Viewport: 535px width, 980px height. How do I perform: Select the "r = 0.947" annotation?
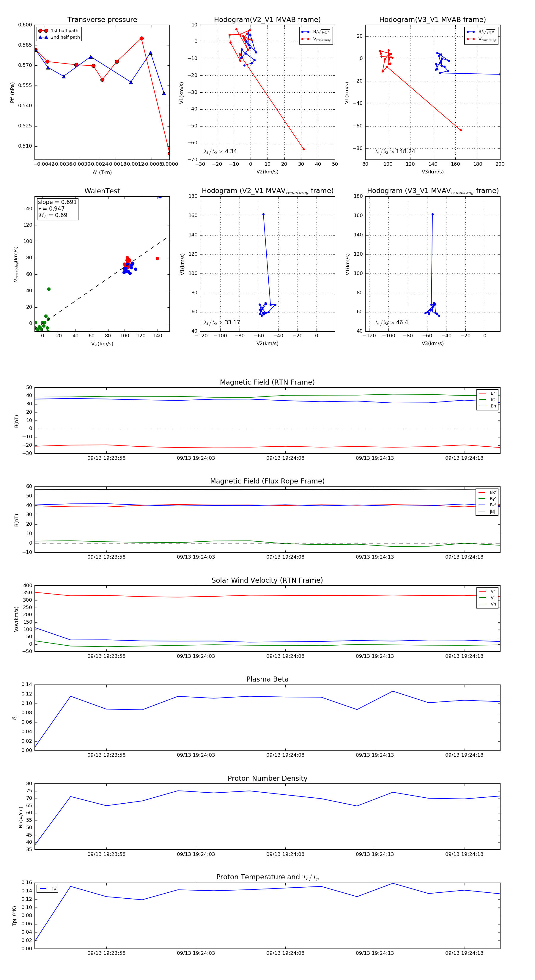51,209
